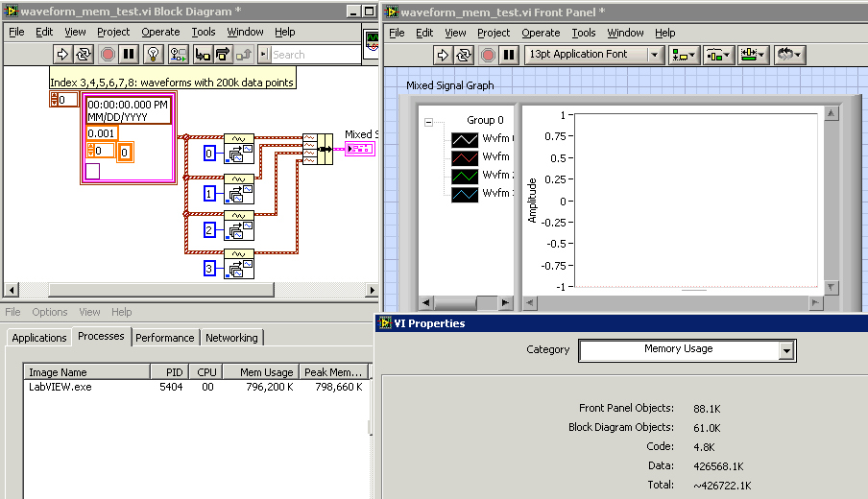Click Amplitude axis label on graph
Image resolution: width=868 pixels, height=499 pixels.
click(532, 201)
